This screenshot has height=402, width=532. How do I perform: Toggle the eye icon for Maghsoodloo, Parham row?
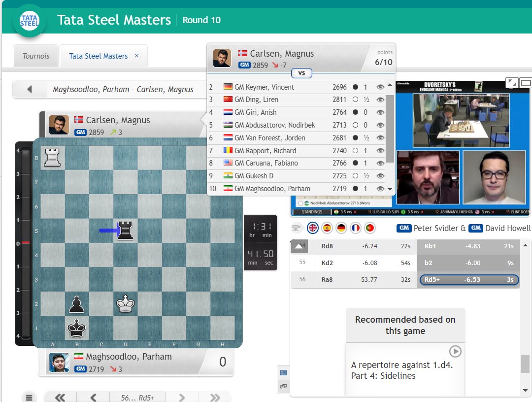380,188
